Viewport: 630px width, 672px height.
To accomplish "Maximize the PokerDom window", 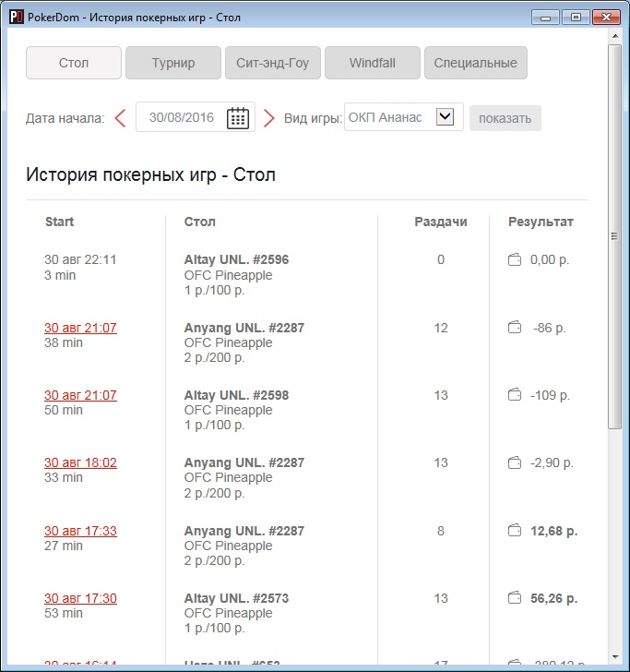I will click(576, 18).
